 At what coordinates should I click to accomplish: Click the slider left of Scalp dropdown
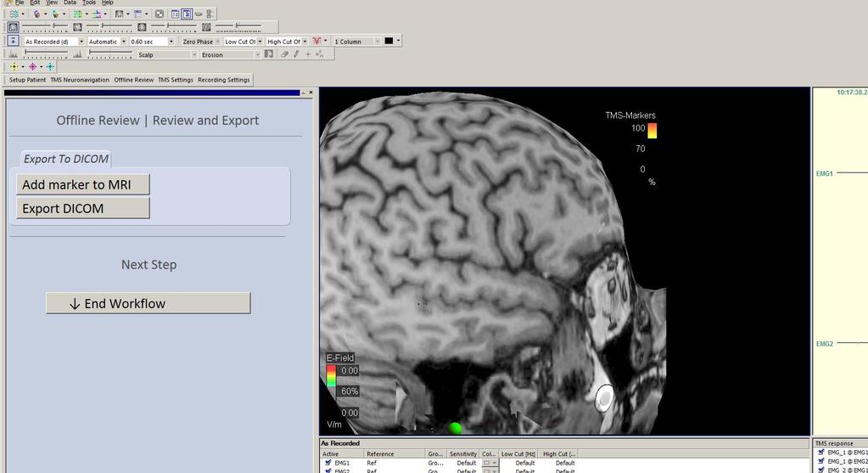[x=110, y=54]
